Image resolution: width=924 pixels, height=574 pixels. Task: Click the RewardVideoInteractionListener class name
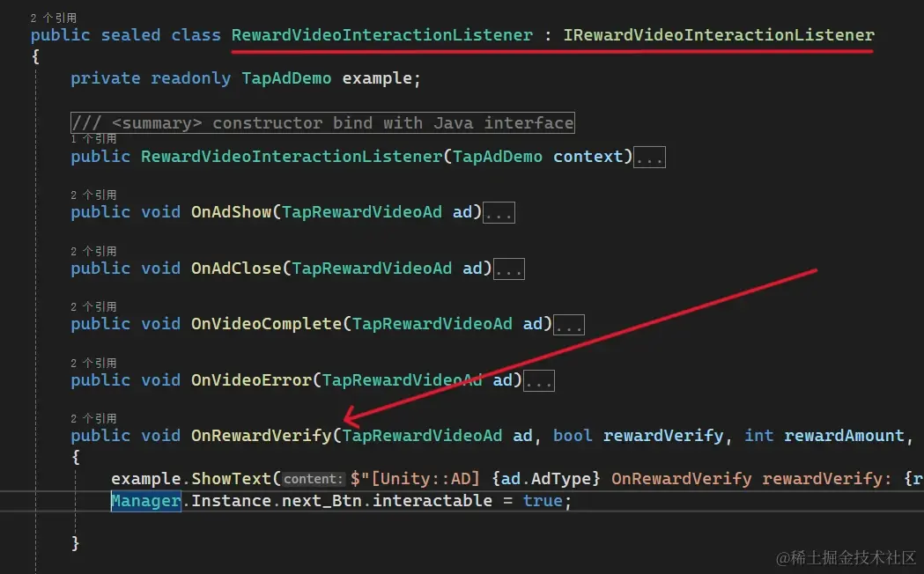click(382, 34)
